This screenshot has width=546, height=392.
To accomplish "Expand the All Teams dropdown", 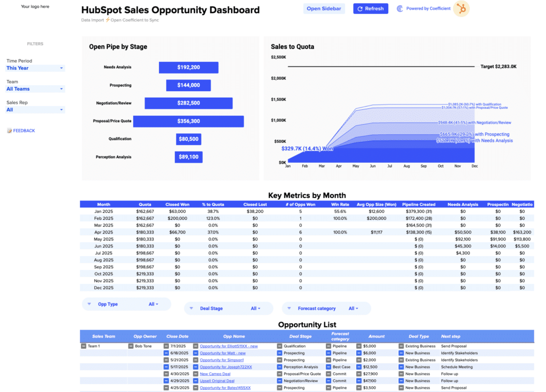I will pyautogui.click(x=35, y=89).
